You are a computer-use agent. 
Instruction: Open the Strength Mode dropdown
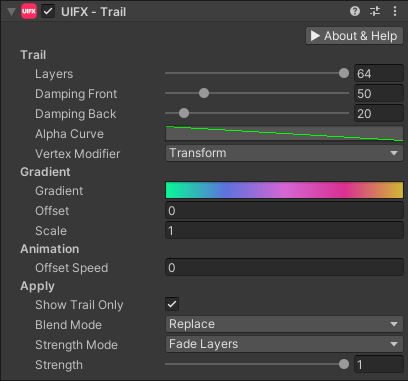(284, 344)
